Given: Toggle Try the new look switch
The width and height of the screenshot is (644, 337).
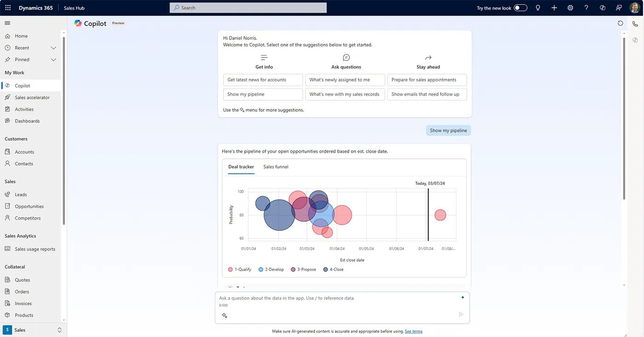Looking at the screenshot, I should [x=520, y=8].
